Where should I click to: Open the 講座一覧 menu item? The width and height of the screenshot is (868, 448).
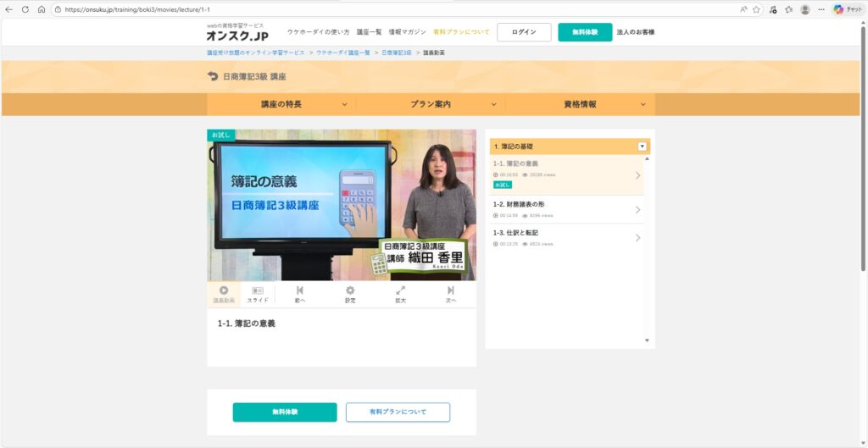tap(369, 32)
